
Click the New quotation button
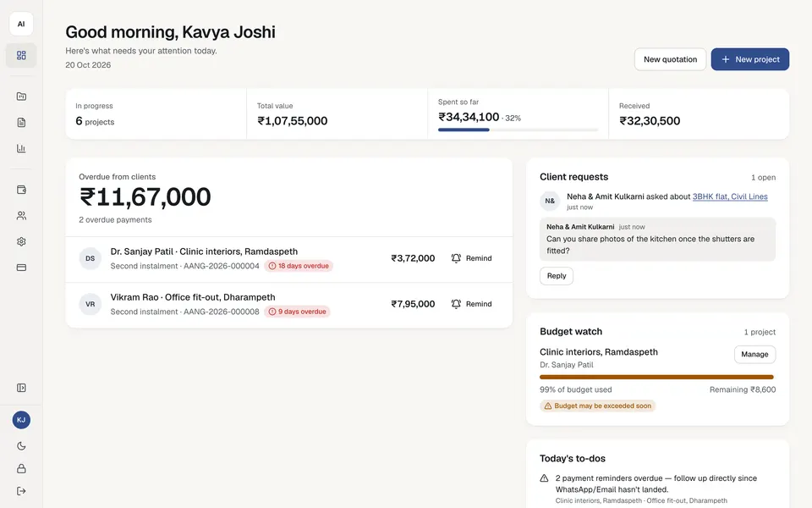point(670,59)
